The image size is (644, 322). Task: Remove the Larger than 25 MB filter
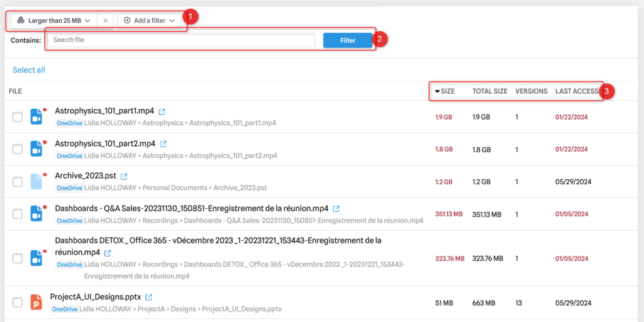point(106,21)
